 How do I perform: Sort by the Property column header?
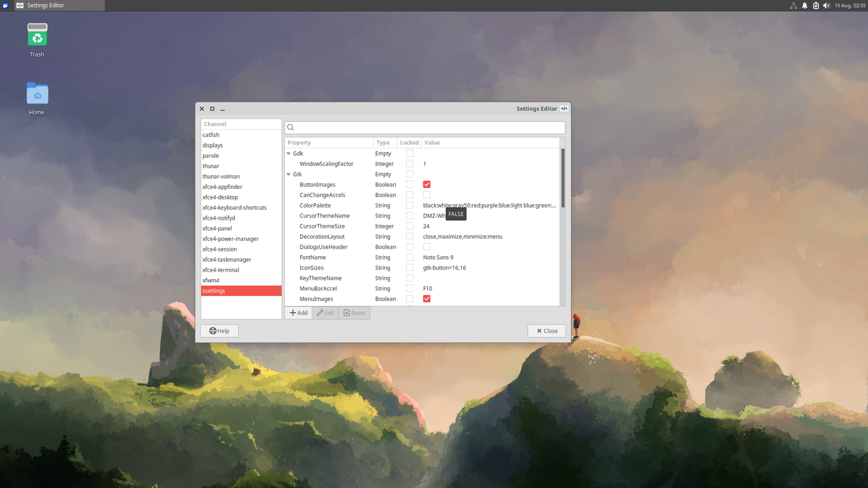tap(329, 143)
